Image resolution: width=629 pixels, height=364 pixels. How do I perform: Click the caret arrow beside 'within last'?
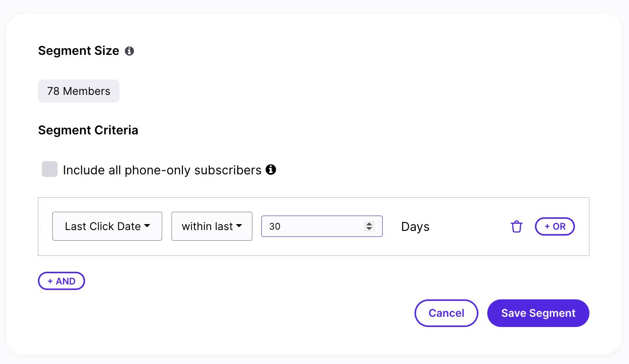point(239,226)
